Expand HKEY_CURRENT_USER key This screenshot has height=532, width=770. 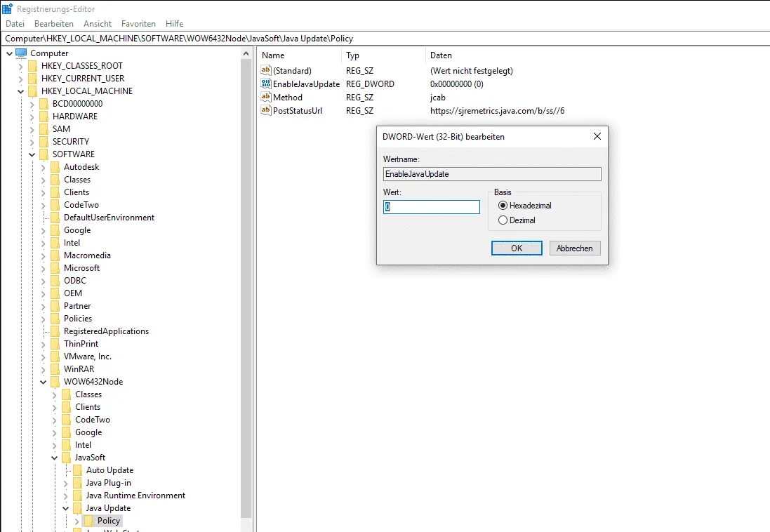(x=20, y=79)
